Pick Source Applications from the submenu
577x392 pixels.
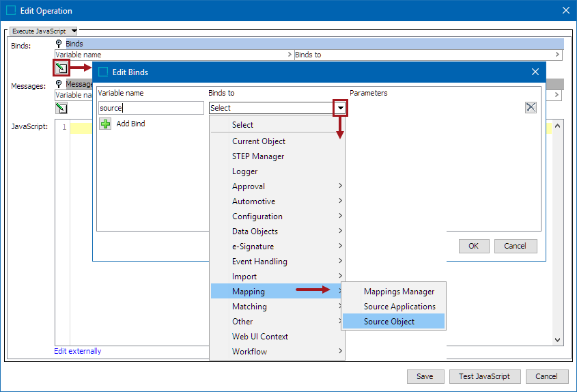(399, 307)
